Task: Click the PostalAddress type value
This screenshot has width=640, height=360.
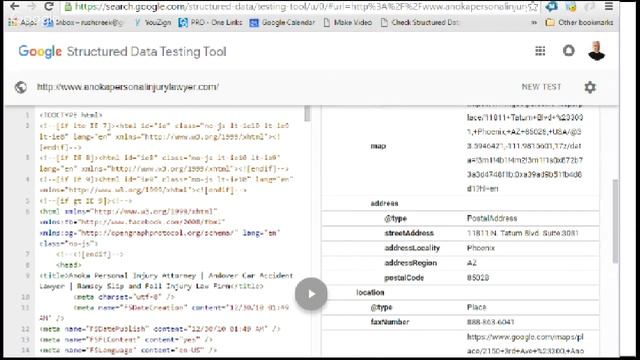Action: tap(492, 218)
